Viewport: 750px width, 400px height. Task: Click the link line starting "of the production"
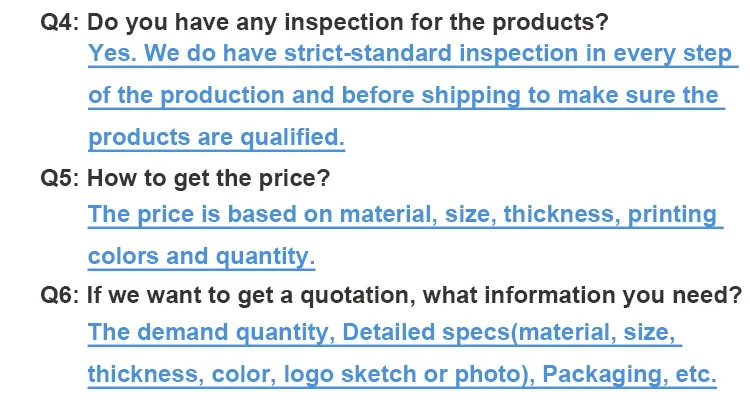point(403,96)
